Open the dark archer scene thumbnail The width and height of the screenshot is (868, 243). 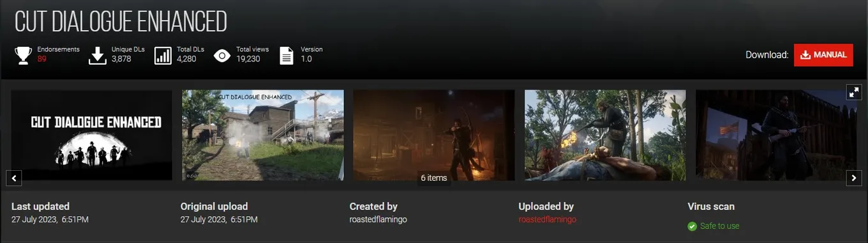434,135
